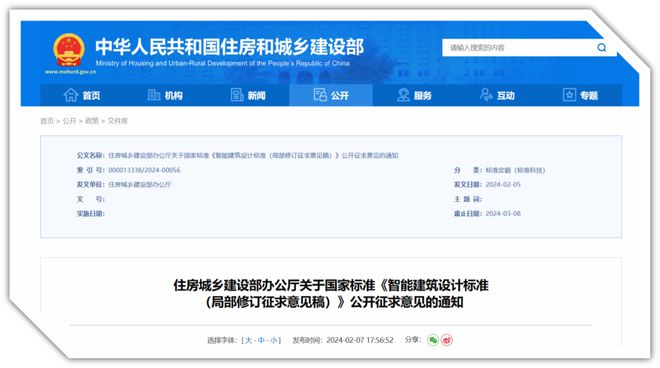Click the person icon beside 服务
The image size is (660, 368).
point(403,95)
